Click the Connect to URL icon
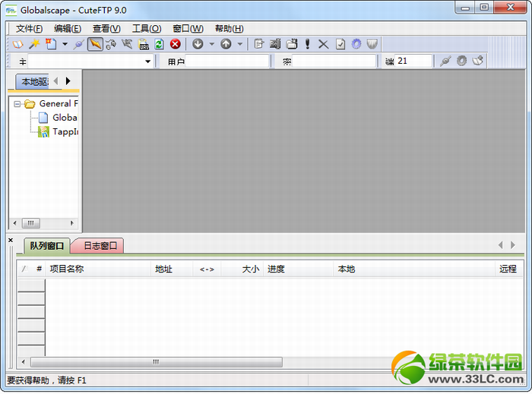This screenshot has height=394, width=532. click(x=144, y=44)
